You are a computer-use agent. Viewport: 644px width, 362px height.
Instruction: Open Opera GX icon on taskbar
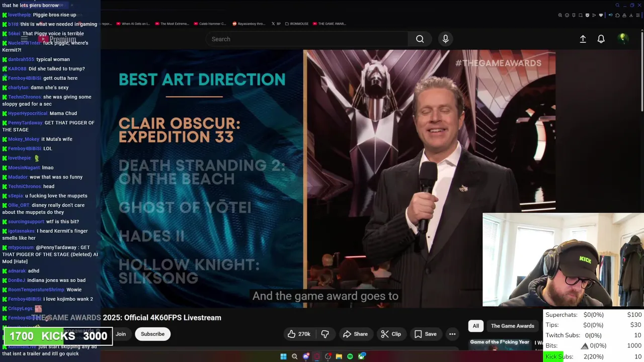point(317,356)
